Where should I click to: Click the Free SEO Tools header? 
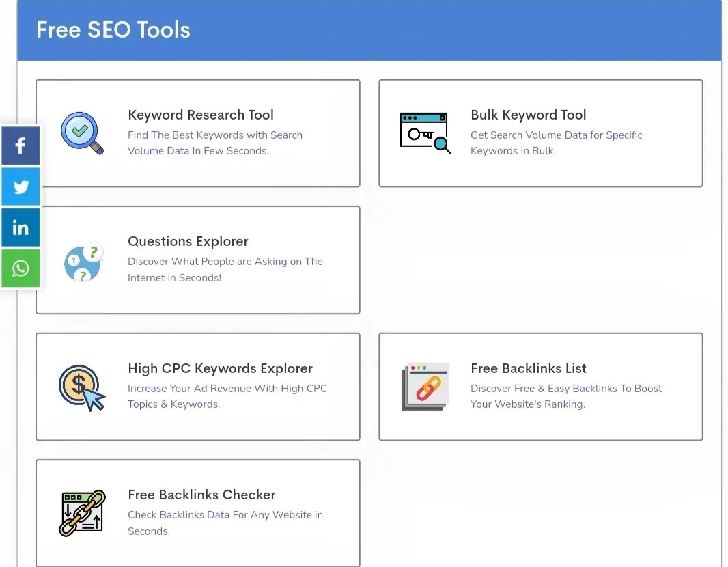coord(113,30)
